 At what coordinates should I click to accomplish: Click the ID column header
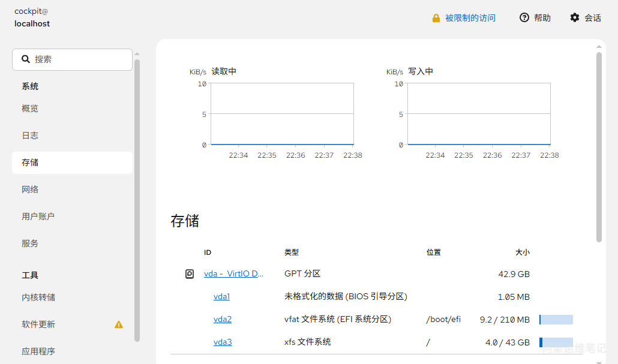[208, 252]
